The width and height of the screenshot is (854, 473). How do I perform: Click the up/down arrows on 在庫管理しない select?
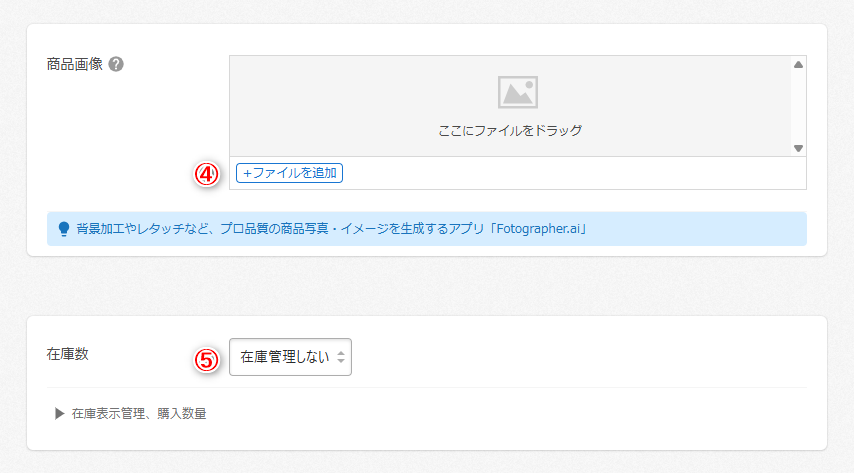click(341, 357)
